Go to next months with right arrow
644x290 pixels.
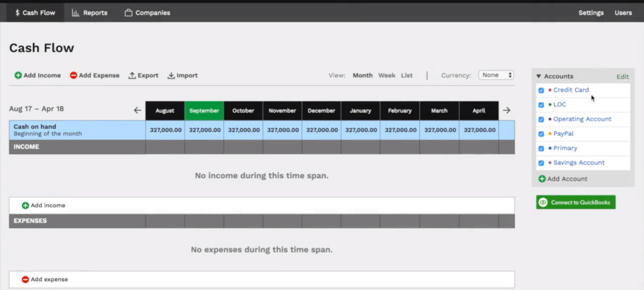pos(506,111)
